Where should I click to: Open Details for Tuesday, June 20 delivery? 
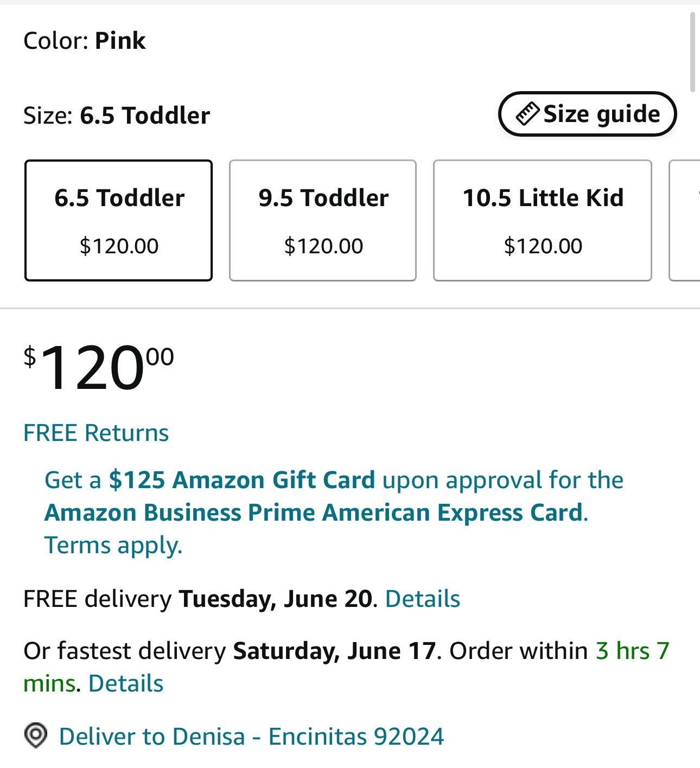[x=423, y=599]
